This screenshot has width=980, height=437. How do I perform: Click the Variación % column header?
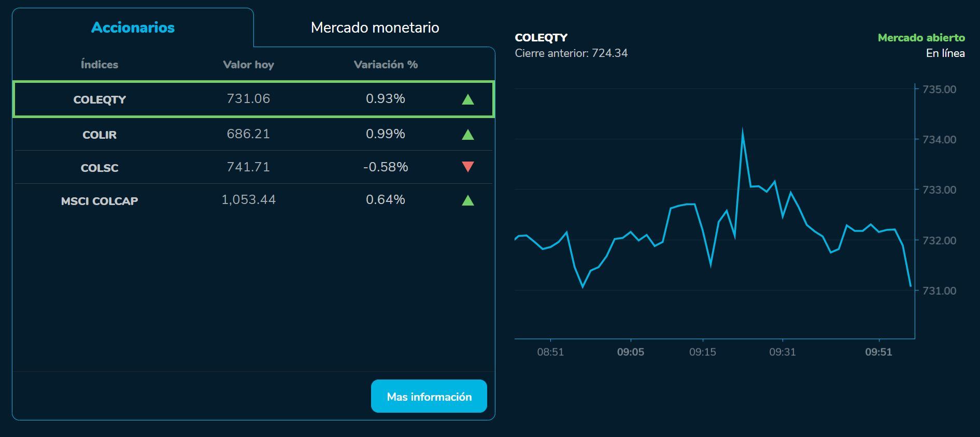point(386,65)
